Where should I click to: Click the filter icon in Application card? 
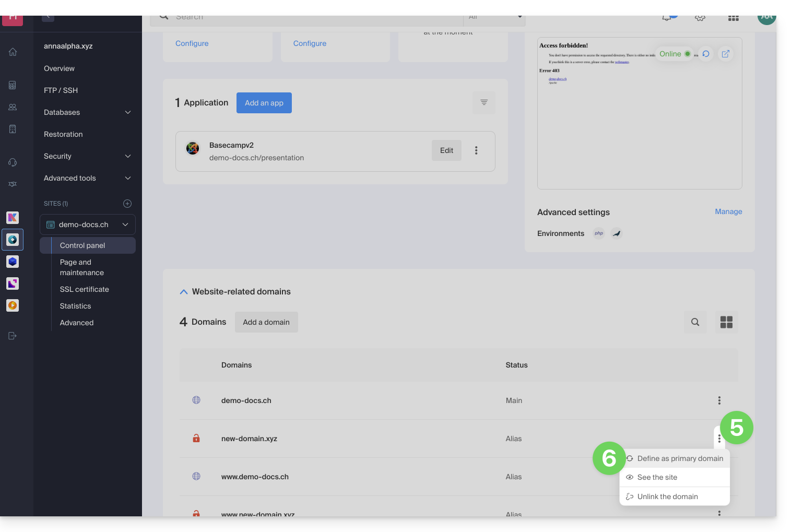coord(483,103)
